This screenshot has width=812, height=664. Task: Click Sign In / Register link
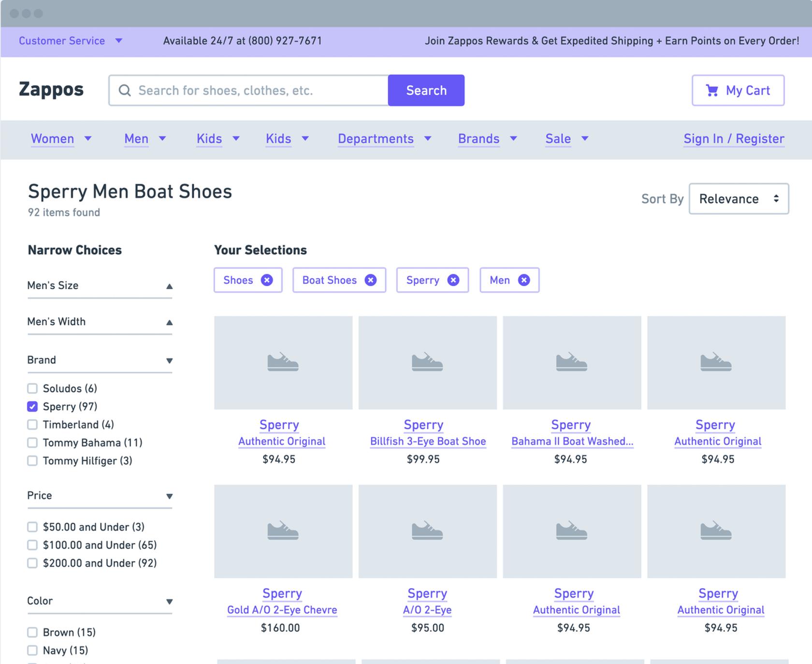pyautogui.click(x=734, y=139)
